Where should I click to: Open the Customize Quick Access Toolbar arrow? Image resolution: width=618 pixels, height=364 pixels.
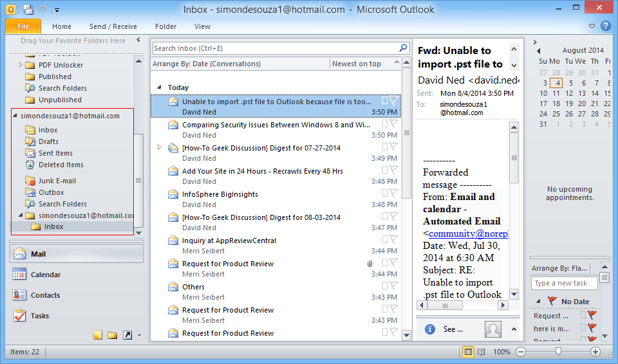point(57,10)
